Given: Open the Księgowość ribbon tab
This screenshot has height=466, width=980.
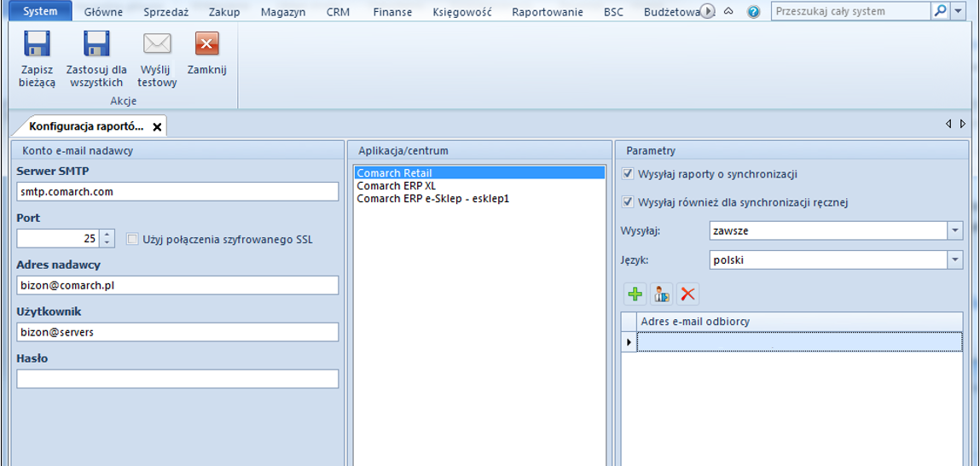Looking at the screenshot, I should tap(462, 12).
